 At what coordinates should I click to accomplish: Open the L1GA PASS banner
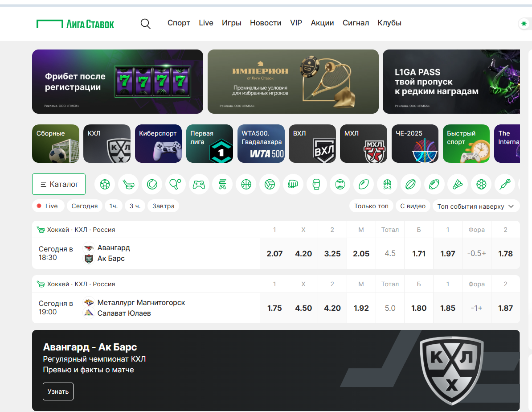pos(451,82)
